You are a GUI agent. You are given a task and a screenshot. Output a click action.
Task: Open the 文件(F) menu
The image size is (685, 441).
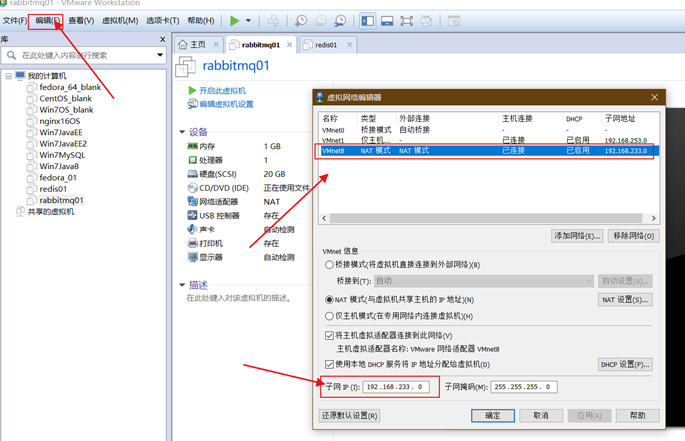[14, 21]
